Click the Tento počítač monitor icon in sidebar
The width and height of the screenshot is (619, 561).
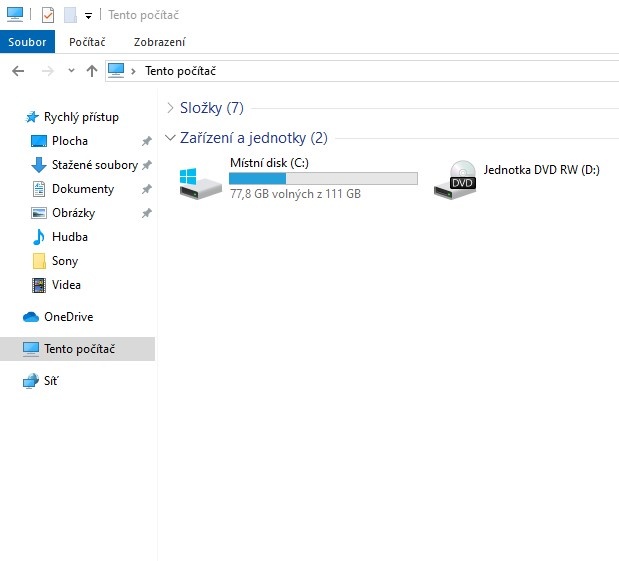[x=31, y=349]
